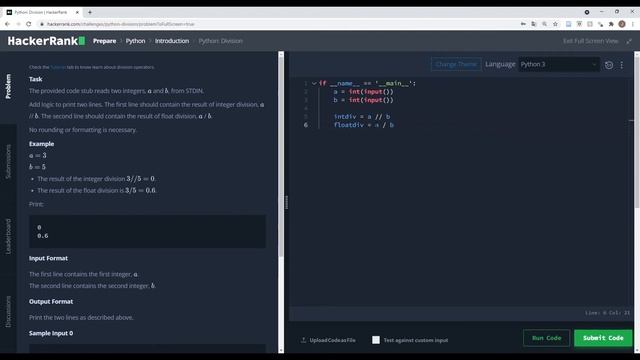This screenshot has height=360, width=640.
Task: Click the Python Division breadcrumb text
Action: point(220,41)
